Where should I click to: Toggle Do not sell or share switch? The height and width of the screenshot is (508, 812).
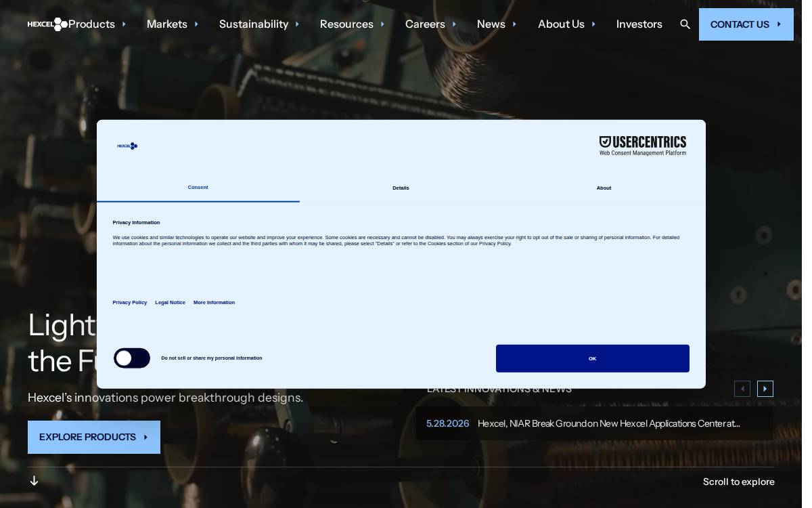[x=132, y=358]
